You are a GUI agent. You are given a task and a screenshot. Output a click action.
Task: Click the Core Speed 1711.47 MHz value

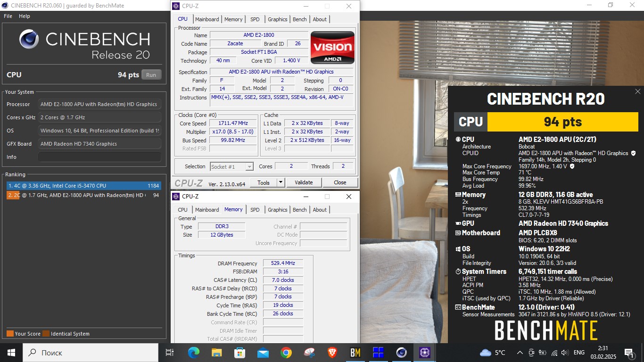(x=234, y=123)
